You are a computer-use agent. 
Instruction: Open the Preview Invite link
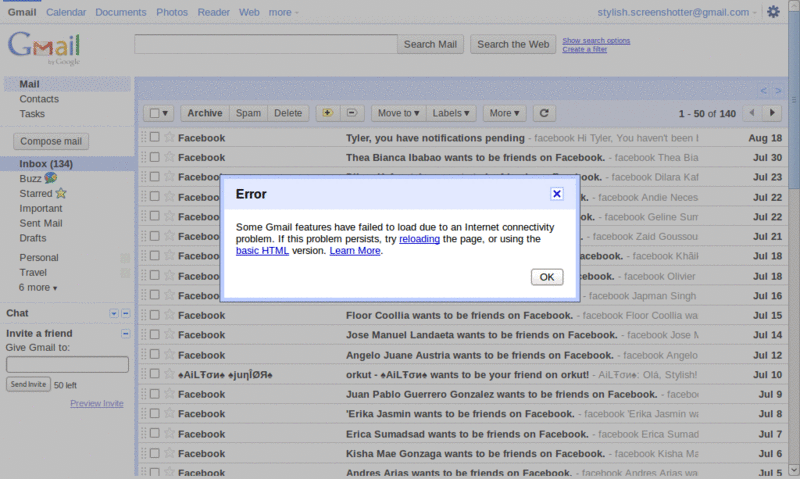(96, 403)
